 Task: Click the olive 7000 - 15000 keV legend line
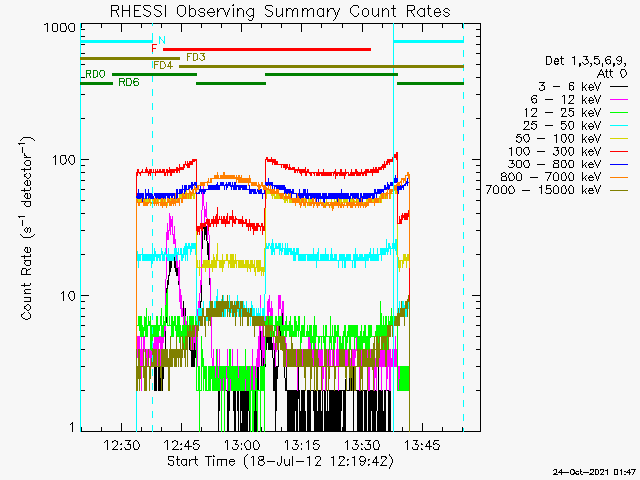click(619, 190)
